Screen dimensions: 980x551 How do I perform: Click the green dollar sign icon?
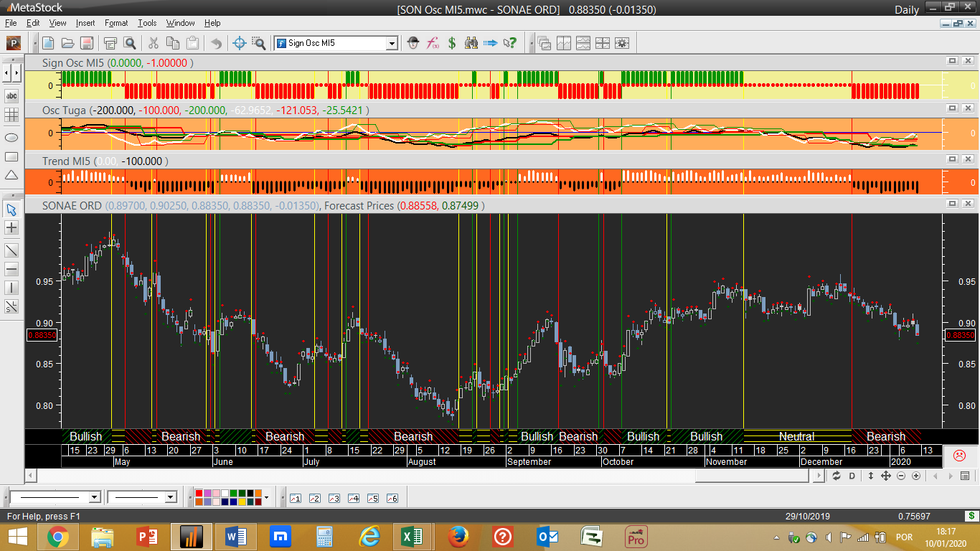click(452, 43)
